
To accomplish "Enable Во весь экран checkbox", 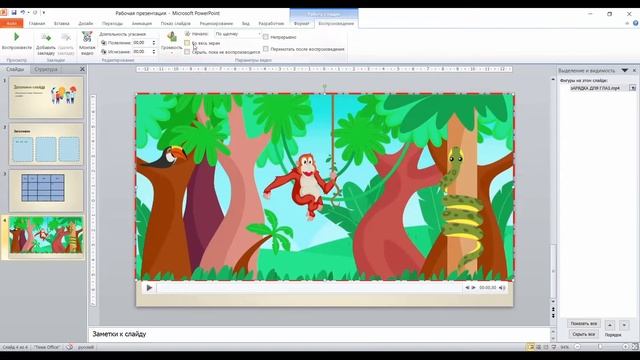I will pyautogui.click(x=187, y=43).
